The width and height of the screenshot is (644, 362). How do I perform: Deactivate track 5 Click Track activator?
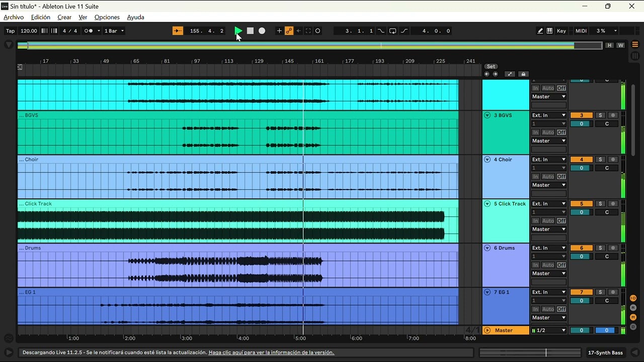582,204
